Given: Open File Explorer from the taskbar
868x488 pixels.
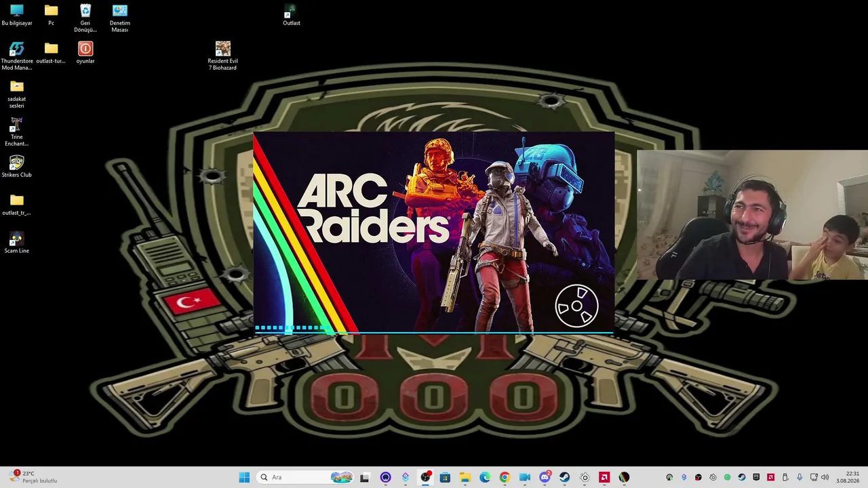Looking at the screenshot, I should 465,477.
